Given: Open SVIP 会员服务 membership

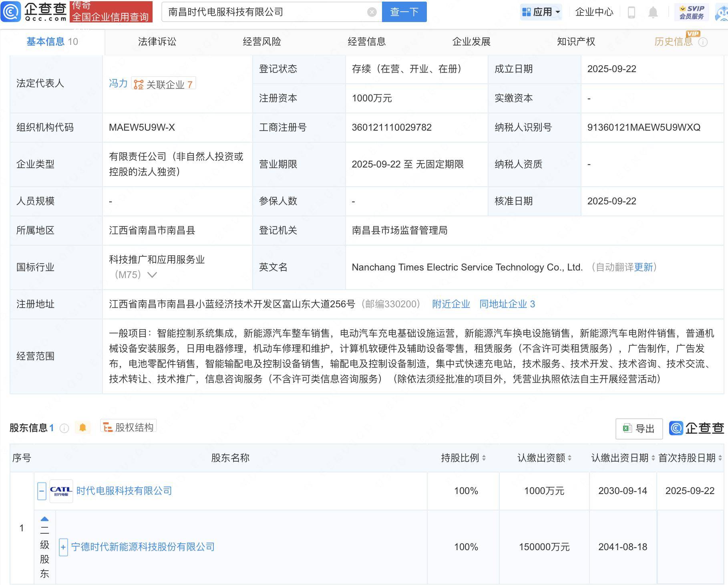Looking at the screenshot, I should pyautogui.click(x=692, y=11).
